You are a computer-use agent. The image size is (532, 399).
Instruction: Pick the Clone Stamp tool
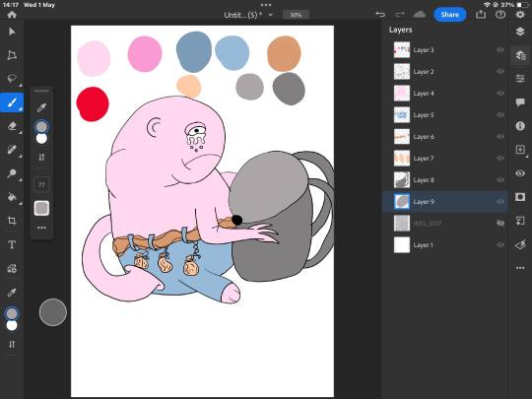coord(12,173)
